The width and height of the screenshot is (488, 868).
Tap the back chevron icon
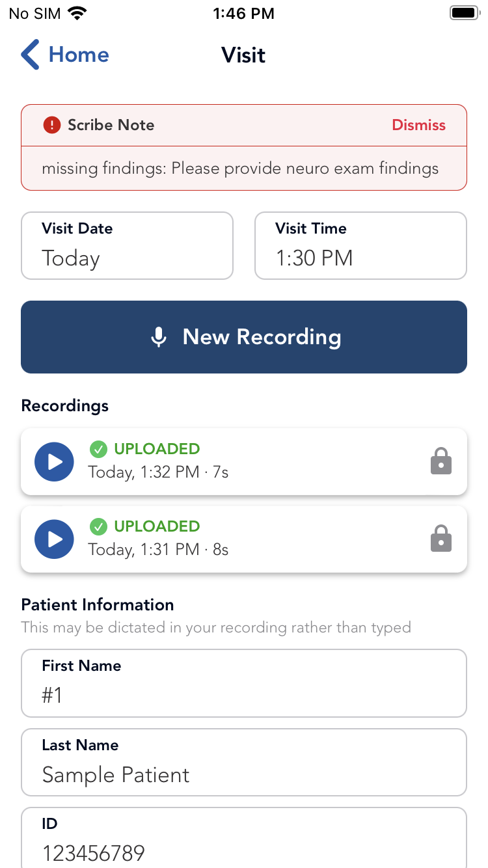coord(30,55)
